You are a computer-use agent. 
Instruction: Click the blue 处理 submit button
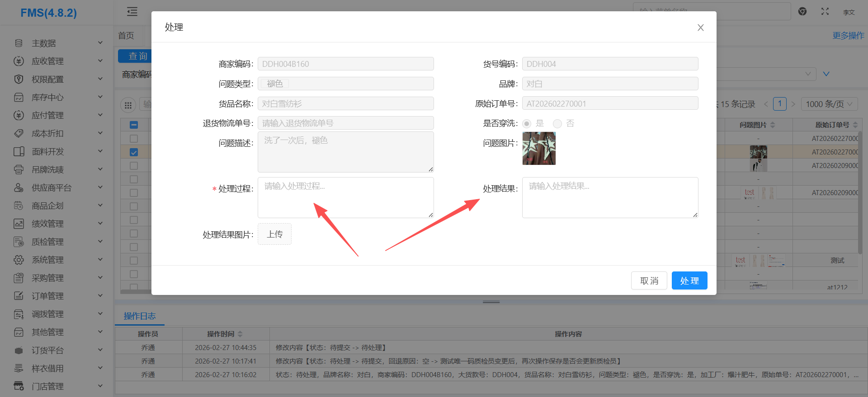pyautogui.click(x=689, y=280)
